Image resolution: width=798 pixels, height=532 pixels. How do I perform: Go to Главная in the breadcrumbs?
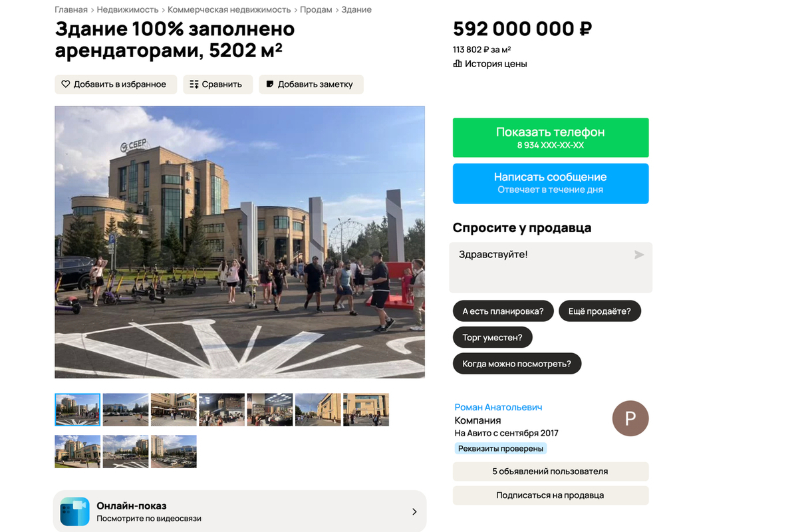click(71, 10)
